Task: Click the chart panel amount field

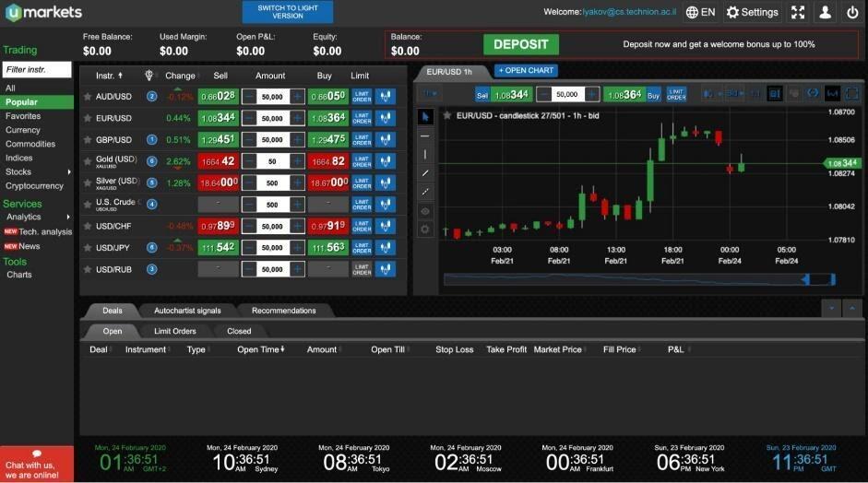Action: [567, 95]
